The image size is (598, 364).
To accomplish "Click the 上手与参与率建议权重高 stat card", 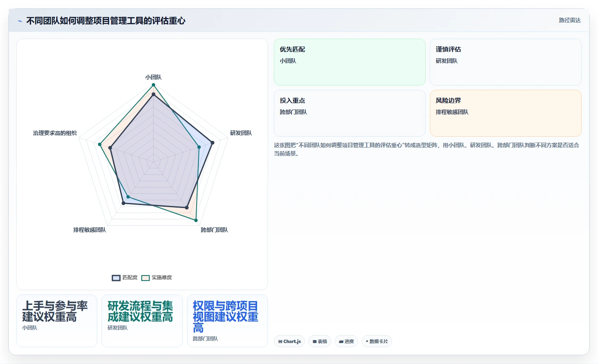I will tap(57, 321).
